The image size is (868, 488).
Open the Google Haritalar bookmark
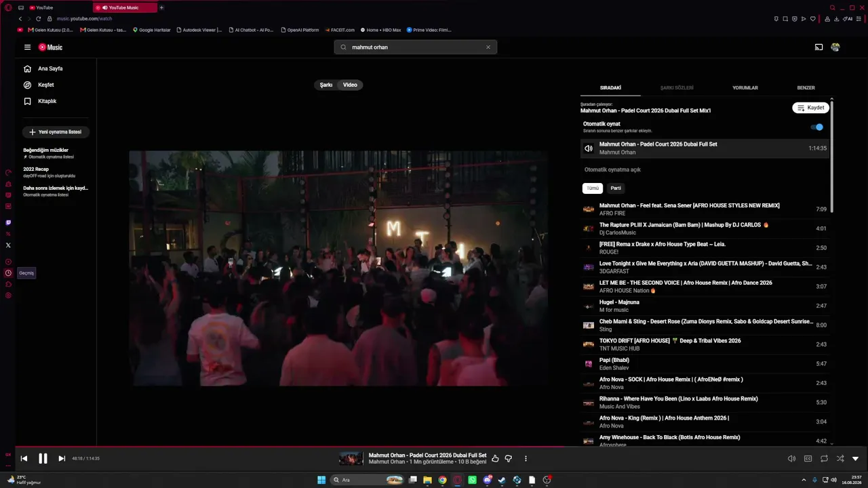(x=152, y=30)
